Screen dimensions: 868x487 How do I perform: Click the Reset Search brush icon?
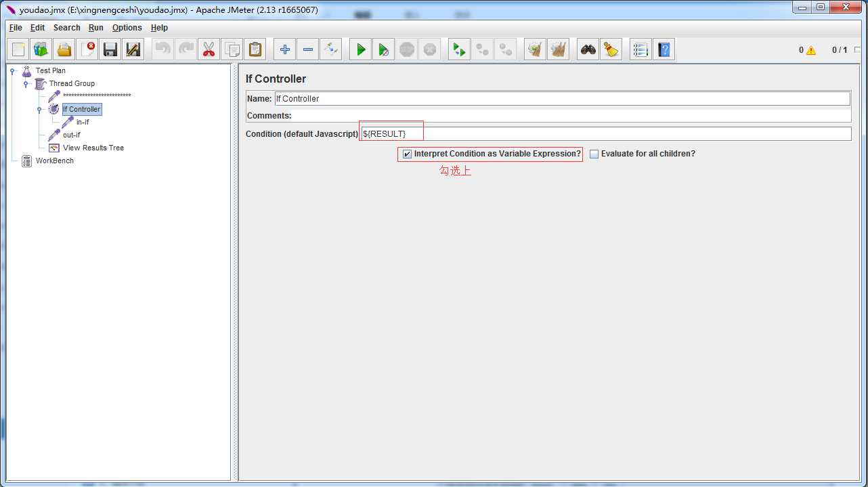click(611, 49)
